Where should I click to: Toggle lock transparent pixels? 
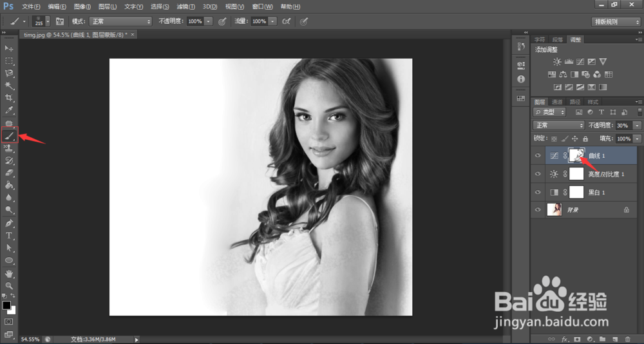(x=554, y=139)
